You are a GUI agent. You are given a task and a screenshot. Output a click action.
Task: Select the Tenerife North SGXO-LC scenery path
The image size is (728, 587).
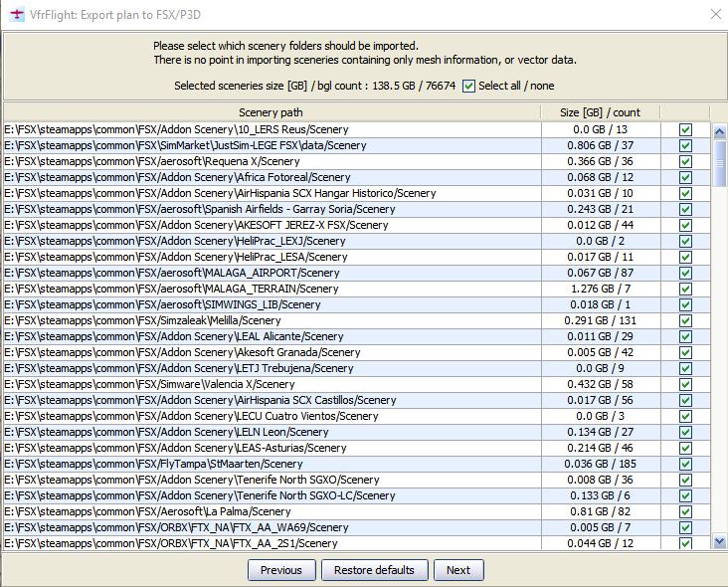(x=199, y=495)
